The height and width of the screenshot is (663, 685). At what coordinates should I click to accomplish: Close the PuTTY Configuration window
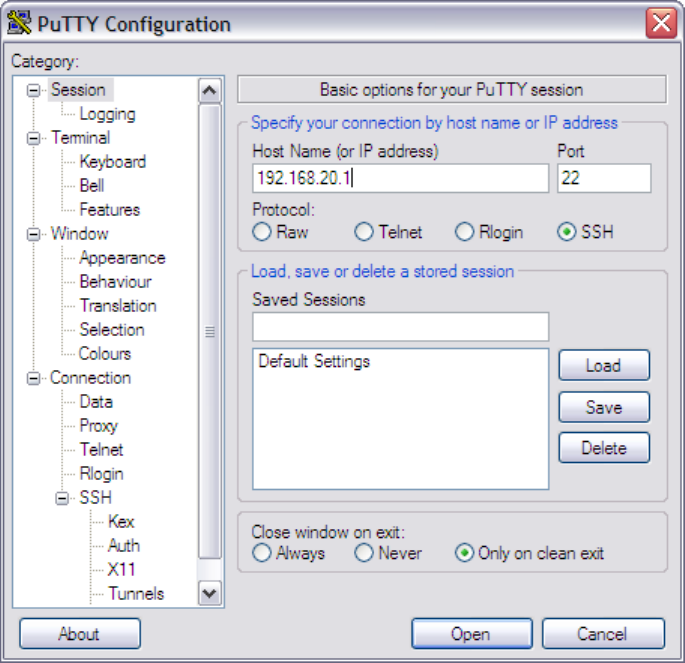point(661,23)
